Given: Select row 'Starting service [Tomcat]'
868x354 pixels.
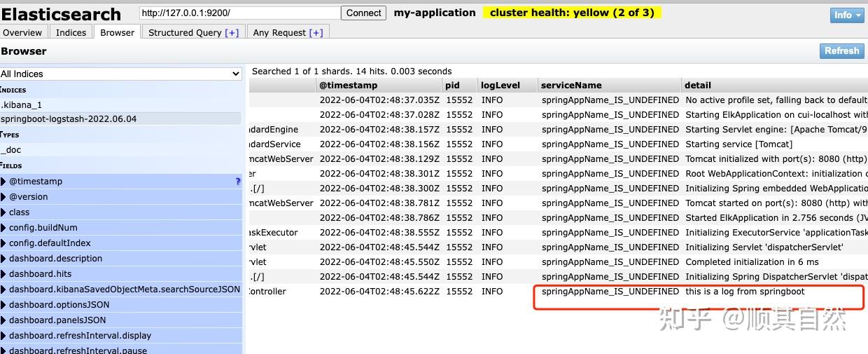Looking at the screenshot, I should [x=558, y=144].
